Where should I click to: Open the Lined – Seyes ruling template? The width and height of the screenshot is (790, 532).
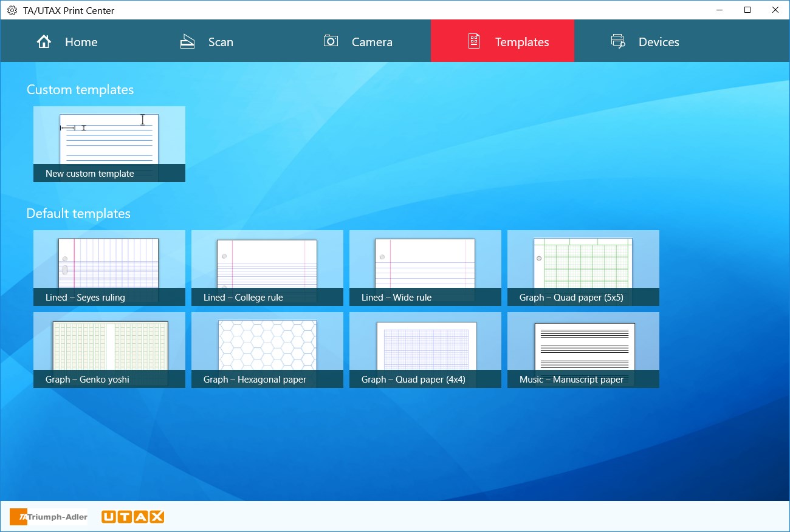[109, 268]
